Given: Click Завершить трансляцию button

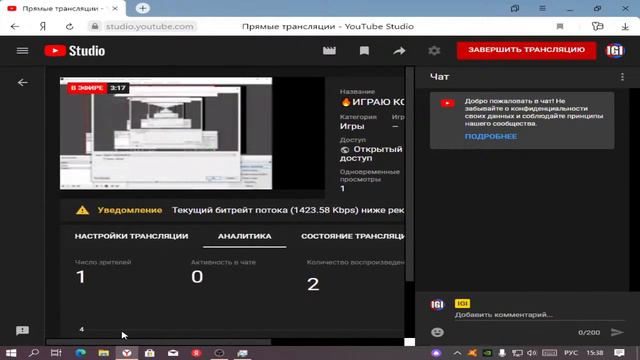Looking at the screenshot, I should click(x=526, y=50).
